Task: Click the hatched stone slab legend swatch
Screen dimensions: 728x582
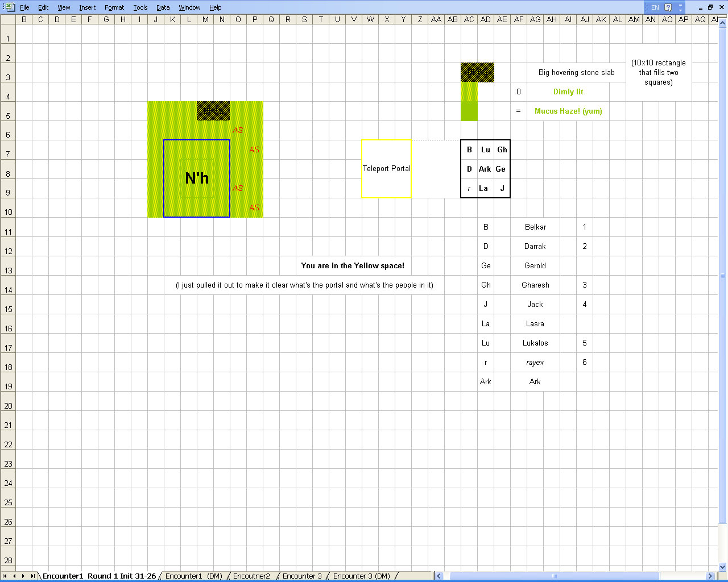Action: click(477, 72)
